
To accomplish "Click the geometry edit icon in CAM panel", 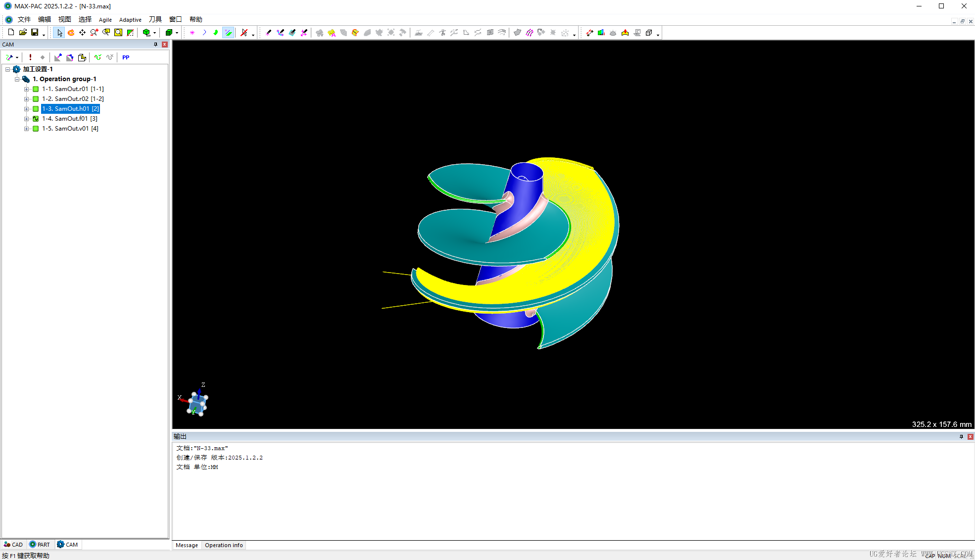I will click(70, 57).
